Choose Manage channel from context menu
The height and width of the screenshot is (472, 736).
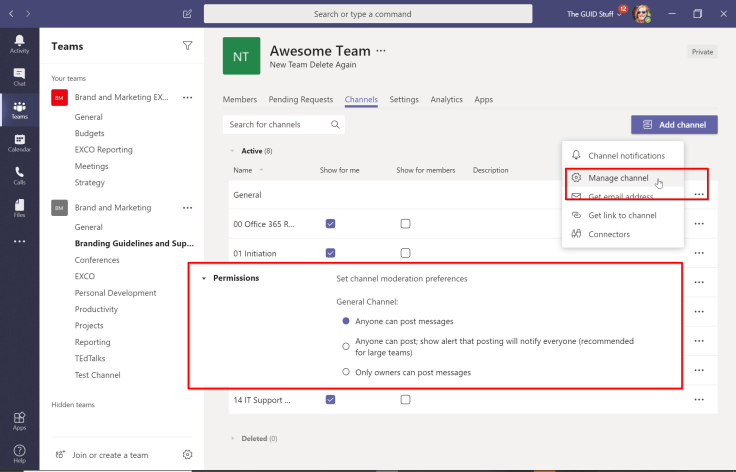[x=618, y=178]
